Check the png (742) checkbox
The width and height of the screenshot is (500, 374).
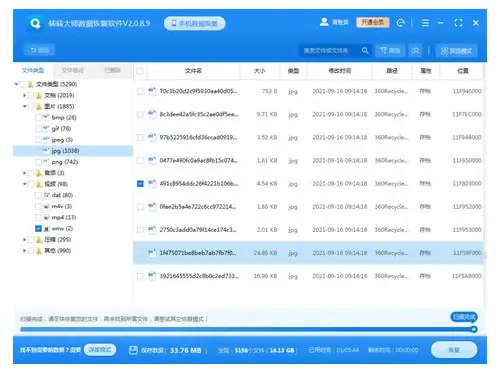pos(38,162)
